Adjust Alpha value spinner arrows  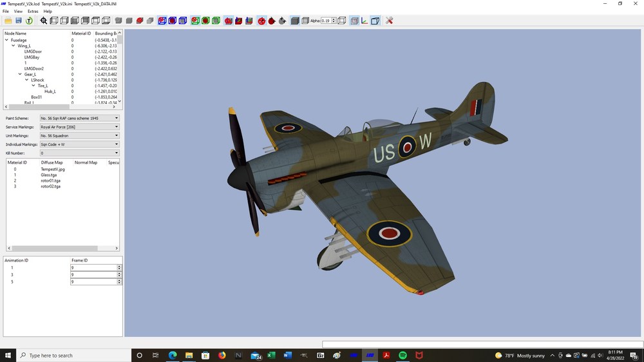pyautogui.click(x=334, y=21)
